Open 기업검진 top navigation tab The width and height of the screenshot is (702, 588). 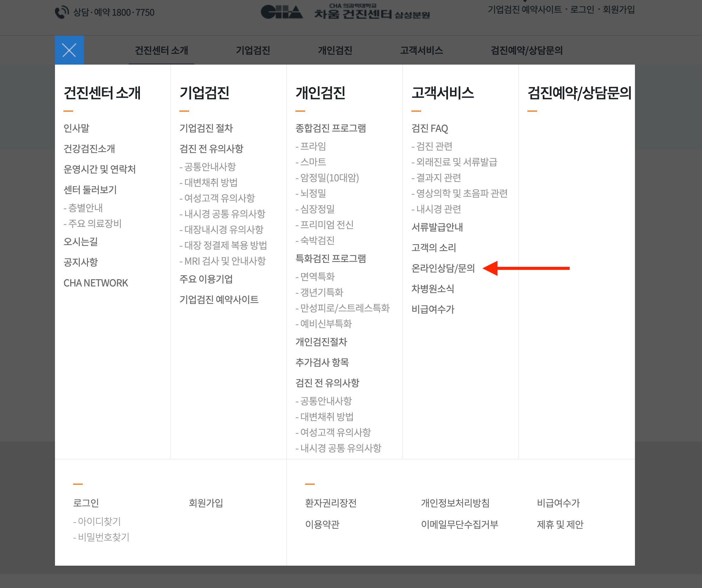253,50
